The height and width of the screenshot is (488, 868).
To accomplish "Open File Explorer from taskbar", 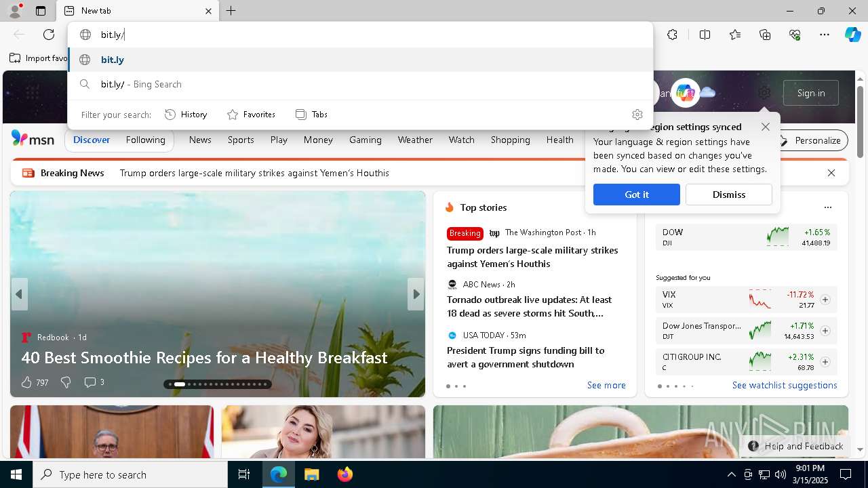I will 311,474.
